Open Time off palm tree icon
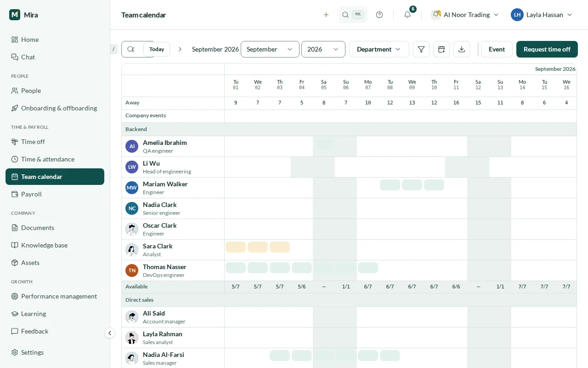The image size is (588, 368). (x=15, y=142)
